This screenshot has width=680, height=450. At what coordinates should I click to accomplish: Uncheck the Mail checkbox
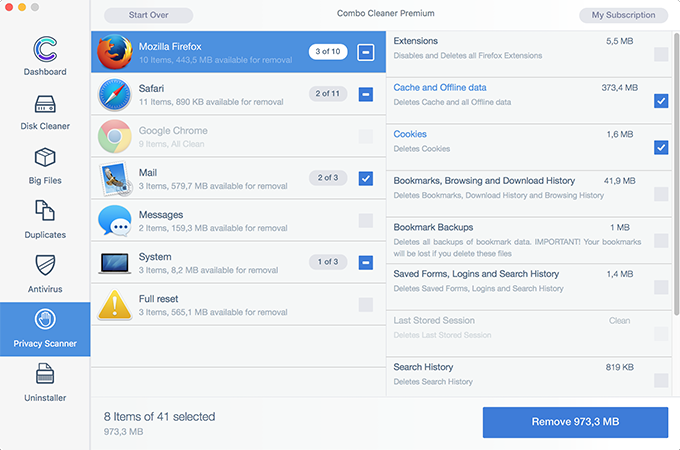pos(366,178)
